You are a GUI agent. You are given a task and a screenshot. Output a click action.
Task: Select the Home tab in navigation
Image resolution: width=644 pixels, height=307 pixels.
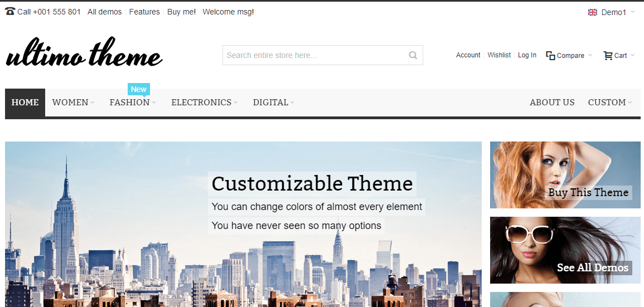(25, 103)
